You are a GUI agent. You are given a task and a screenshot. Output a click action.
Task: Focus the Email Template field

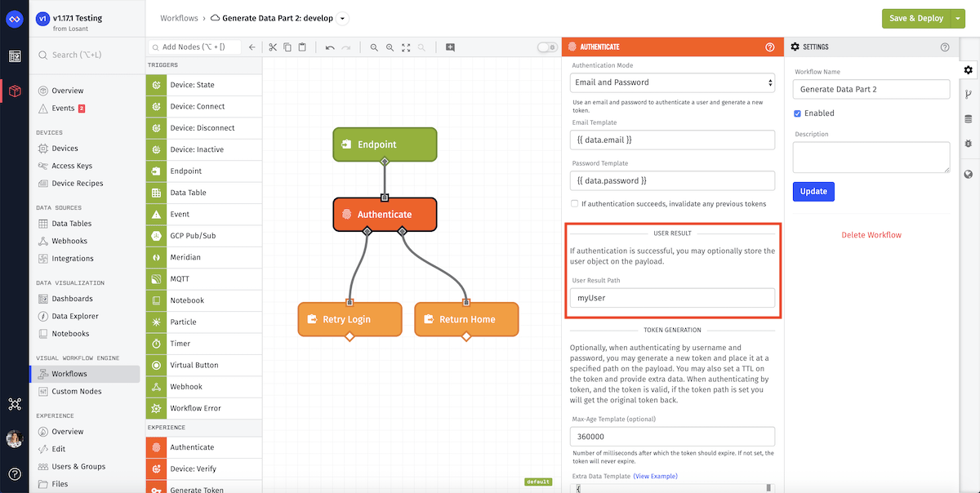click(672, 140)
